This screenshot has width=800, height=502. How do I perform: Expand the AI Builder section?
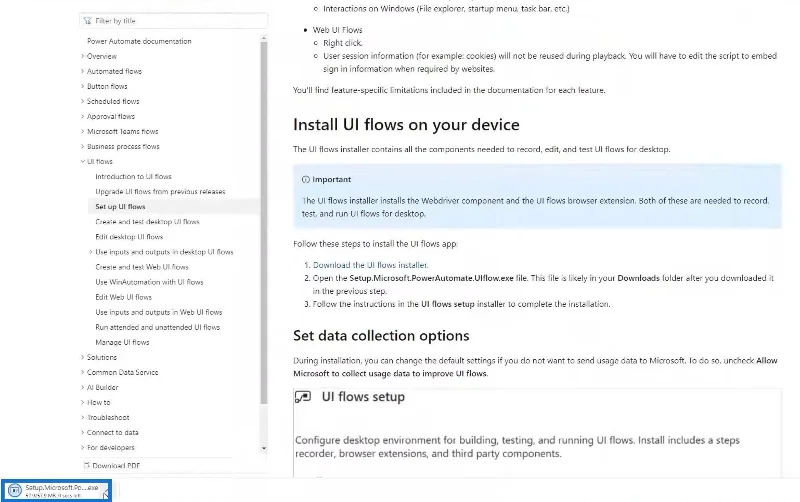click(x=103, y=387)
